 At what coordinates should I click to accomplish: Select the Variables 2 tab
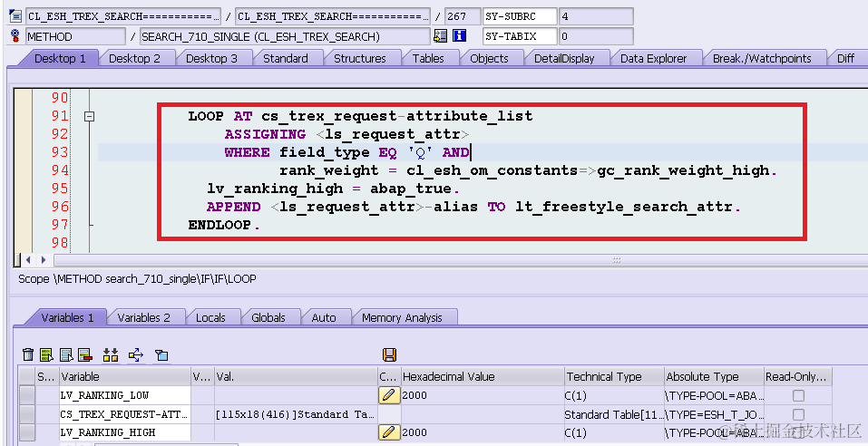pos(143,317)
